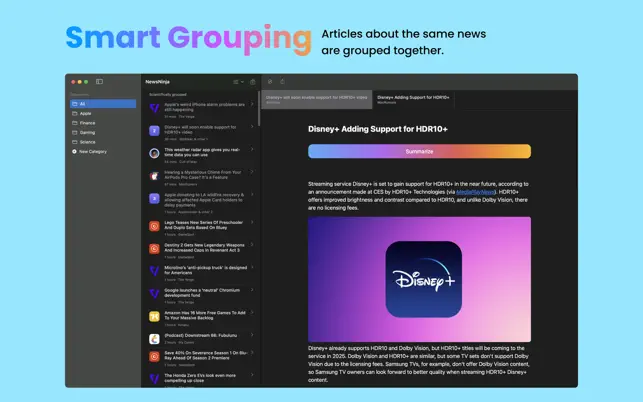Switch to 'Disney+ Adding Support for HDR10+' tab
The image size is (643, 402).
tap(413, 99)
